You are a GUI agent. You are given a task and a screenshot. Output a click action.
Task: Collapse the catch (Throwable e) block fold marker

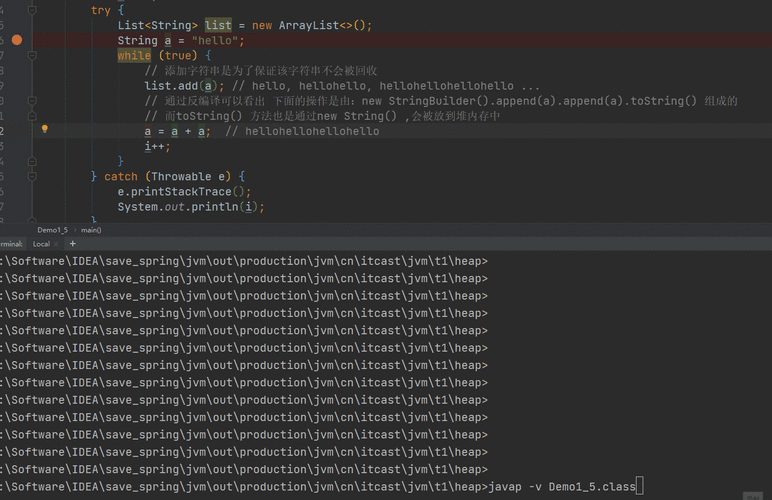pyautogui.click(x=32, y=177)
